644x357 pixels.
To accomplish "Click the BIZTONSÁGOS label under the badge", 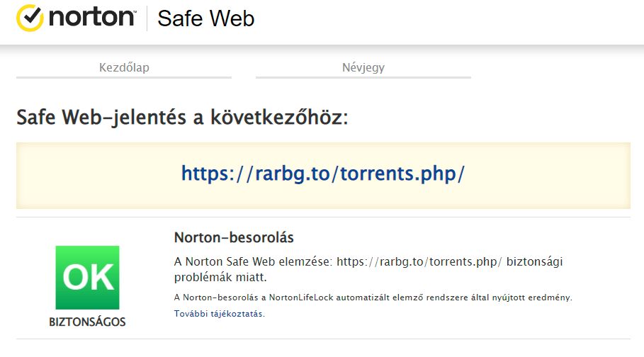I will [87, 322].
